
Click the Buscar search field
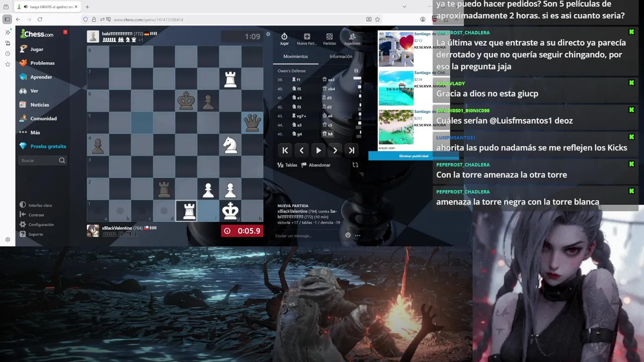coord(39,160)
